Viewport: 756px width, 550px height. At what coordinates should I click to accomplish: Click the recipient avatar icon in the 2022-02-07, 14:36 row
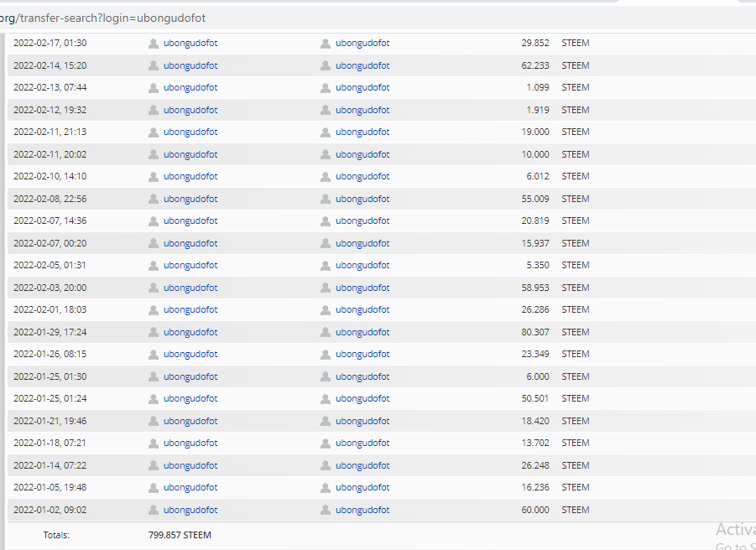pyautogui.click(x=326, y=221)
